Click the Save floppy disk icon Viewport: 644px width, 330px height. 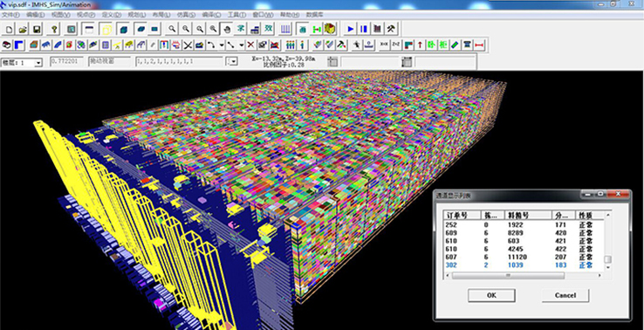click(x=37, y=29)
